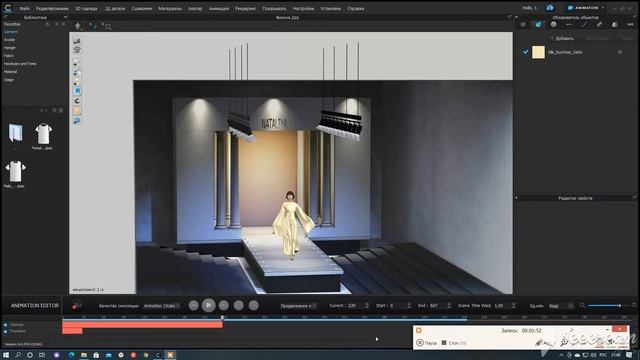
Task: Click the second icon in the viewport sidebar
Action: [77, 50]
